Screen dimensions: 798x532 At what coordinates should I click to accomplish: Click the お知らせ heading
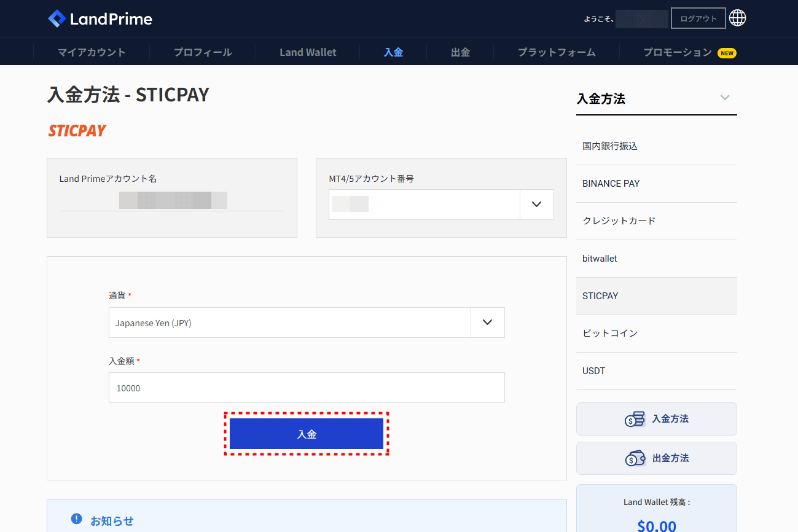tap(112, 521)
